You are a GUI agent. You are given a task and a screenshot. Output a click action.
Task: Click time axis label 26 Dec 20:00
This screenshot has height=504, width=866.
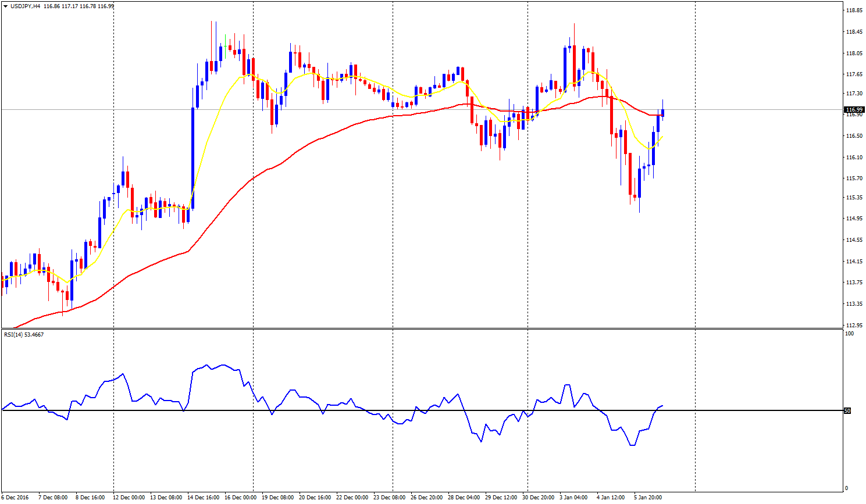pyautogui.click(x=426, y=498)
